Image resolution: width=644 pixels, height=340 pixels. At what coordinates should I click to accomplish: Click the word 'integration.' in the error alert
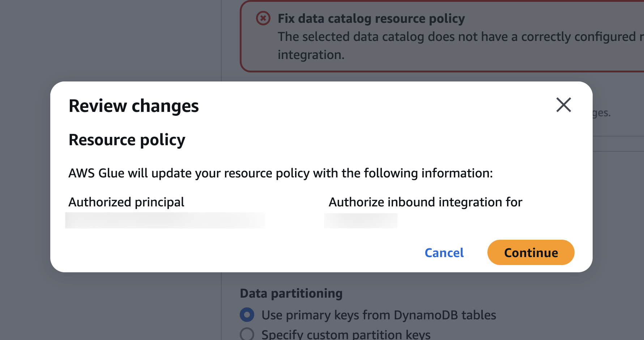pos(311,55)
